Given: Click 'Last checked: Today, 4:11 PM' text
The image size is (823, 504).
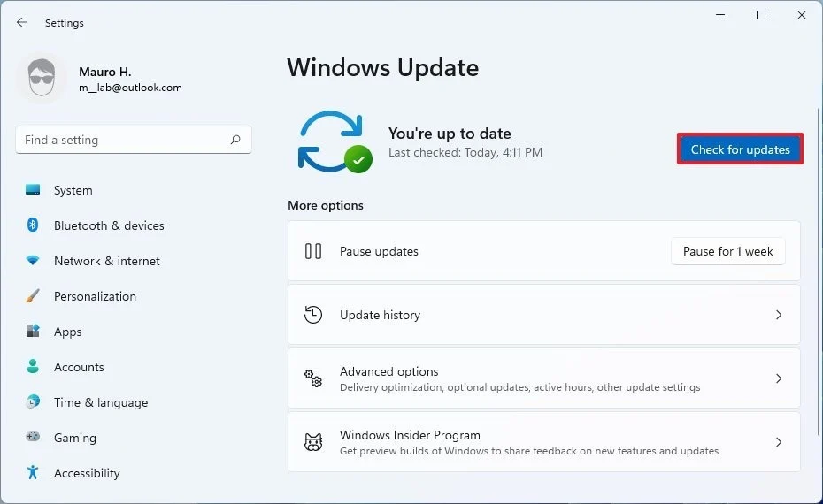Looking at the screenshot, I should tap(465, 153).
